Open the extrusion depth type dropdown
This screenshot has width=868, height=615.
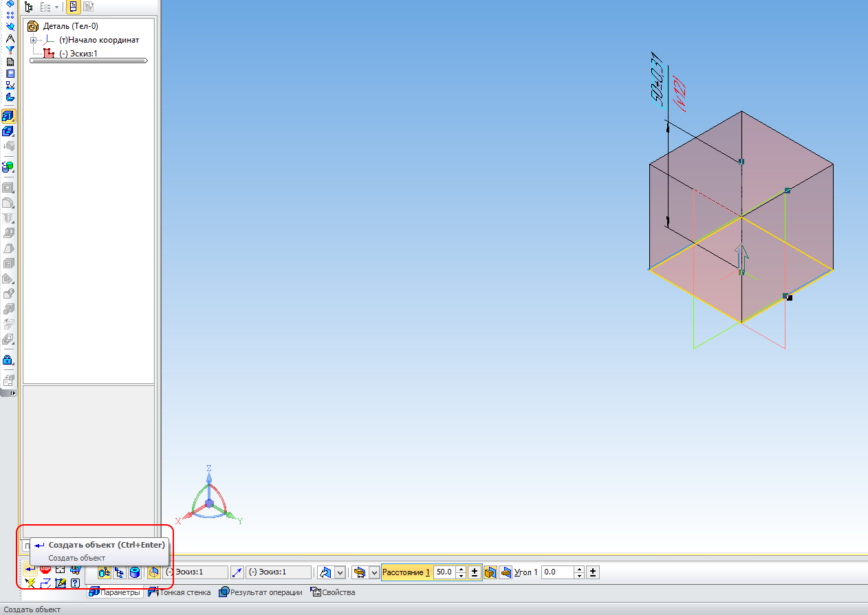pyautogui.click(x=375, y=572)
